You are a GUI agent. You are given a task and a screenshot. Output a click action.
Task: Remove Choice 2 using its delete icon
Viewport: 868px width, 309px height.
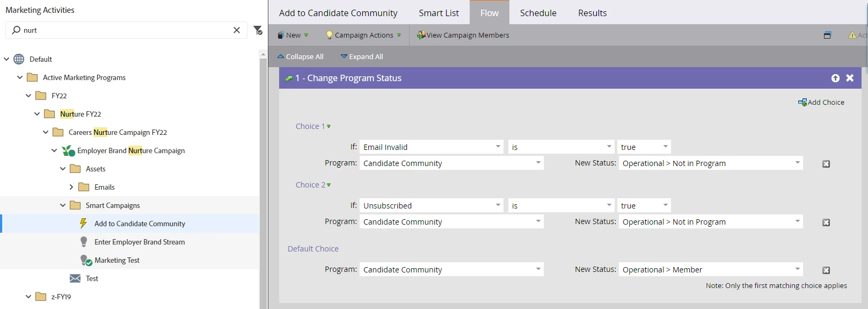[x=826, y=222]
